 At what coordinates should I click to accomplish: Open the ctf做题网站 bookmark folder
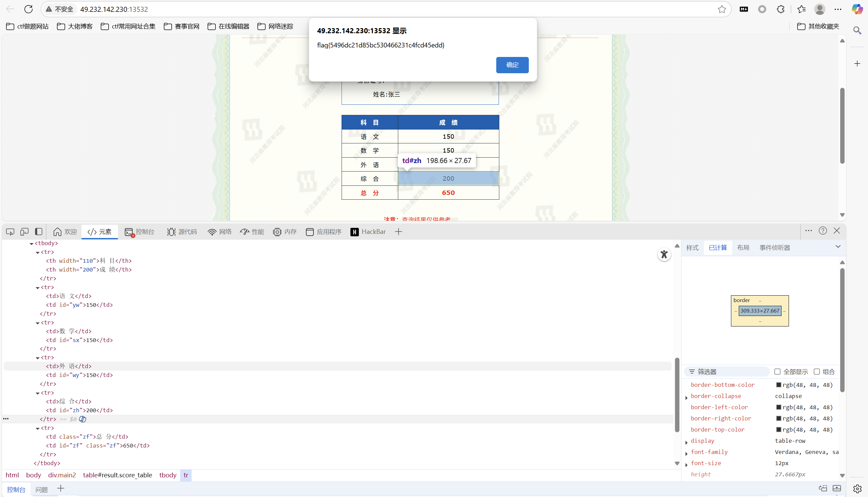(27, 26)
